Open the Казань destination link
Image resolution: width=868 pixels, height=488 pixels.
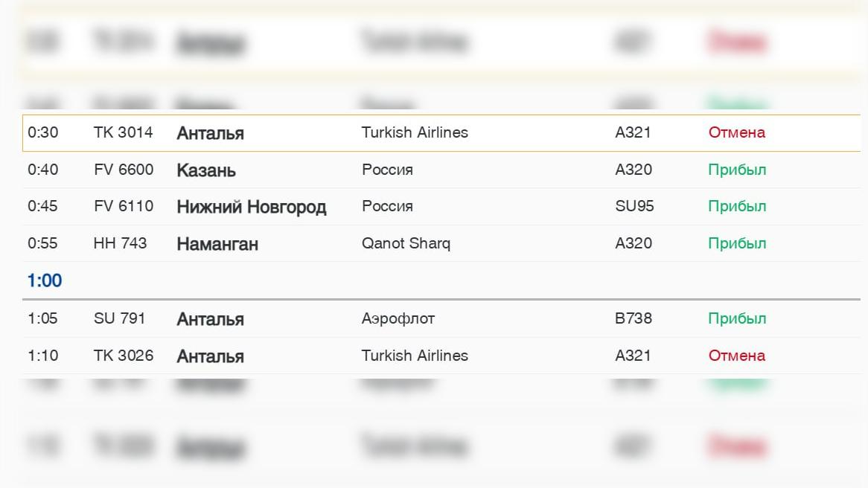click(x=206, y=170)
